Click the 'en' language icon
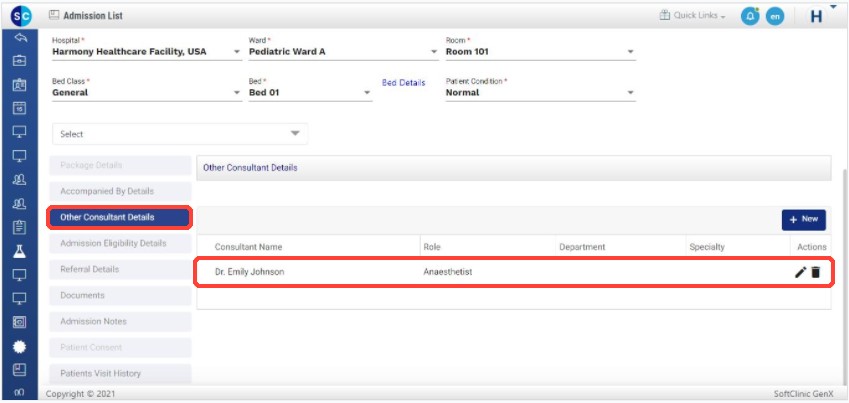The image size is (849, 403). click(774, 17)
